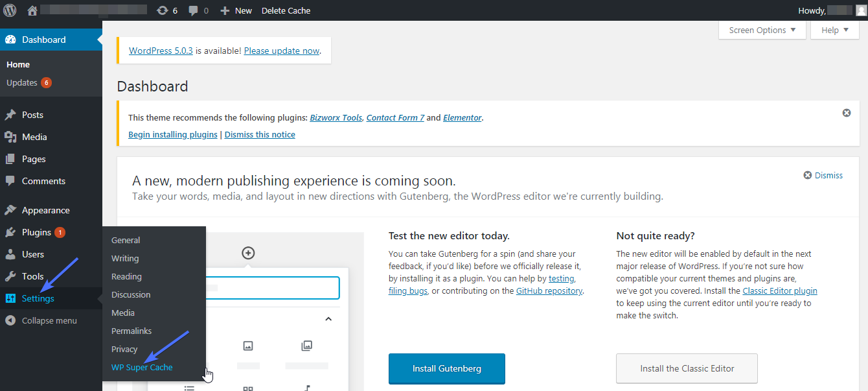Expand the Help dropdown tab
The height and width of the screenshot is (391, 868).
point(834,30)
